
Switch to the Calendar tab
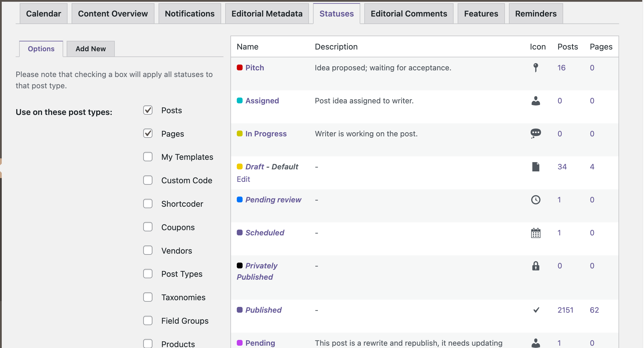[43, 13]
